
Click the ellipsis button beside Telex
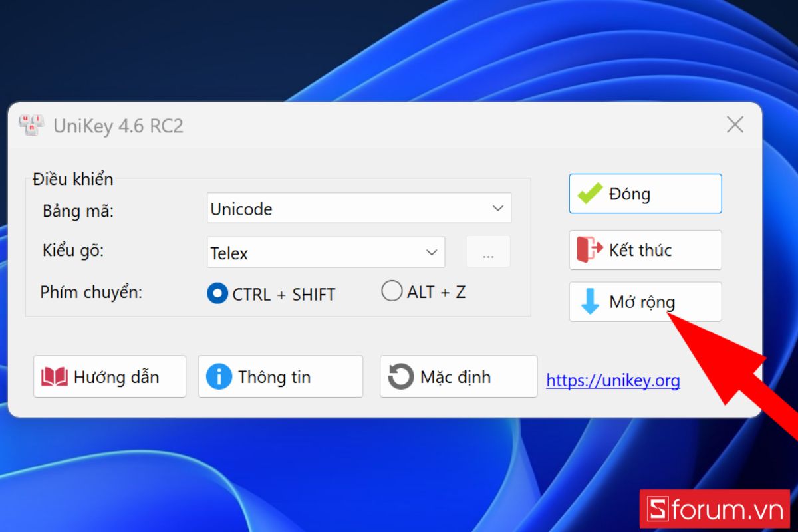[x=488, y=252]
